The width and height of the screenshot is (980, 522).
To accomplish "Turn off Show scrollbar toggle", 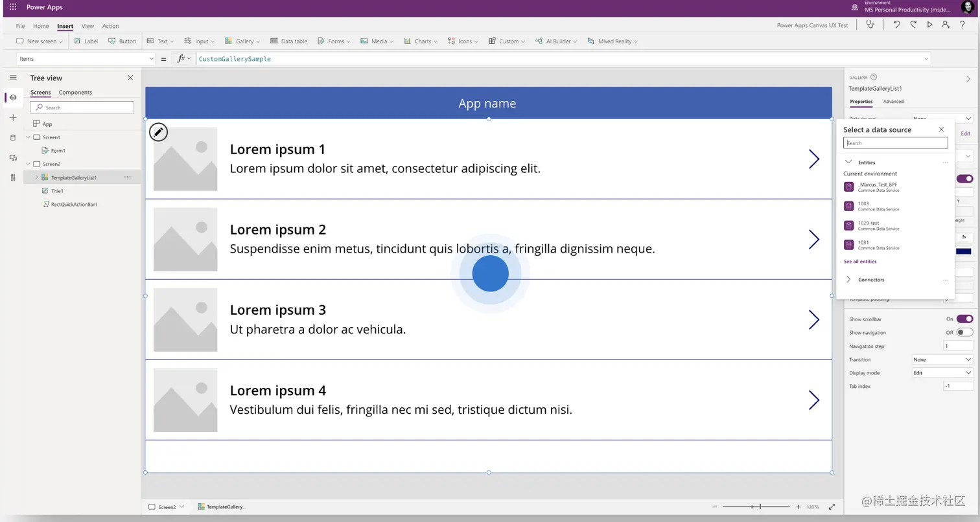I will click(x=964, y=319).
